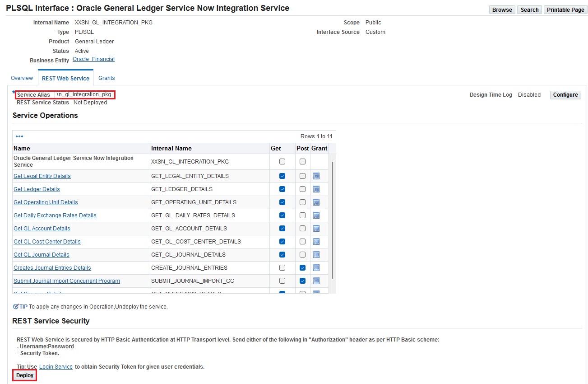Click the Deploy button
The width and height of the screenshot is (588, 384).
pyautogui.click(x=25, y=375)
